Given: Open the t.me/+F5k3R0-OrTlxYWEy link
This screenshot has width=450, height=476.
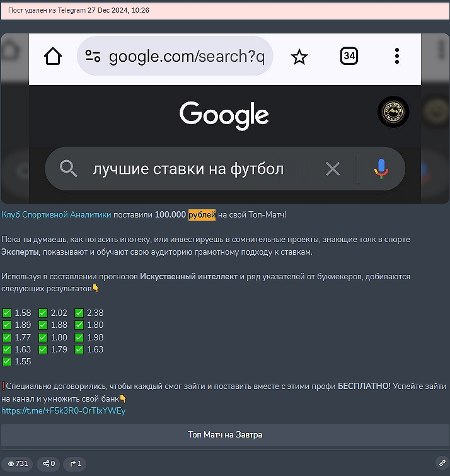Looking at the screenshot, I should (x=63, y=410).
